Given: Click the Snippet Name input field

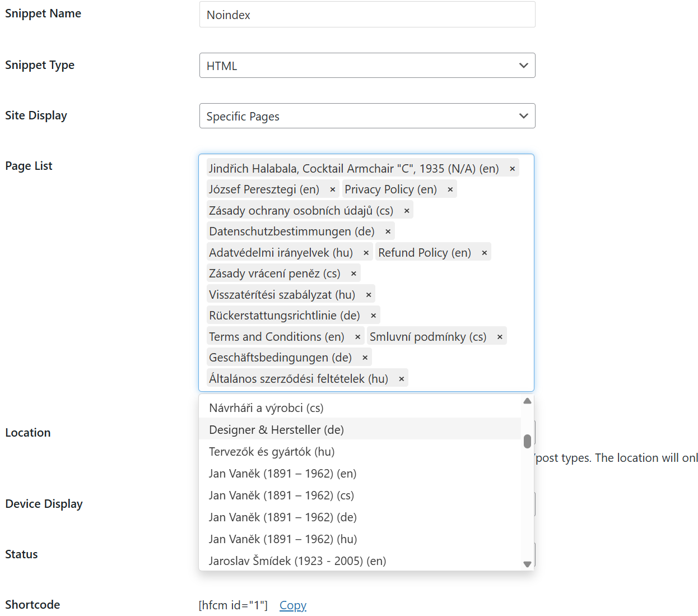Looking at the screenshot, I should click(367, 15).
